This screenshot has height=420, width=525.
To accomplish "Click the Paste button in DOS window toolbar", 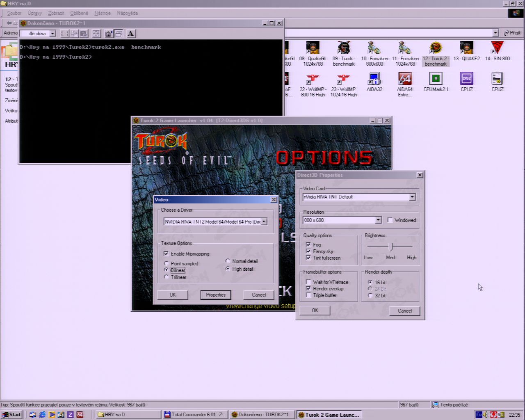I will 83,34.
